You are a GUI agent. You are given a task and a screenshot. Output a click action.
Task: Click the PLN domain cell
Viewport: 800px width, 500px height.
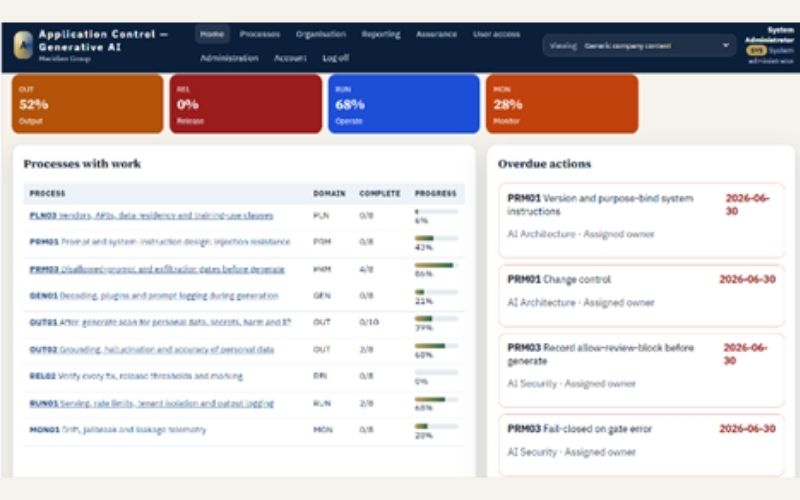click(x=321, y=216)
